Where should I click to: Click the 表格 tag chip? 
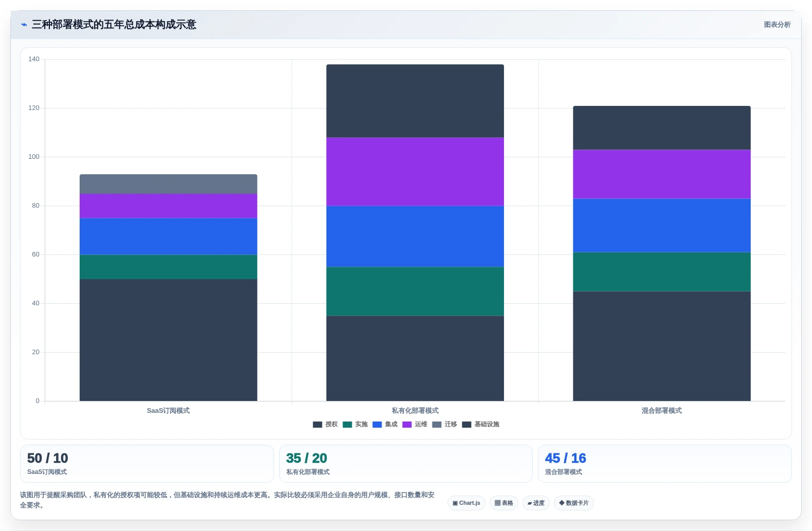504,503
